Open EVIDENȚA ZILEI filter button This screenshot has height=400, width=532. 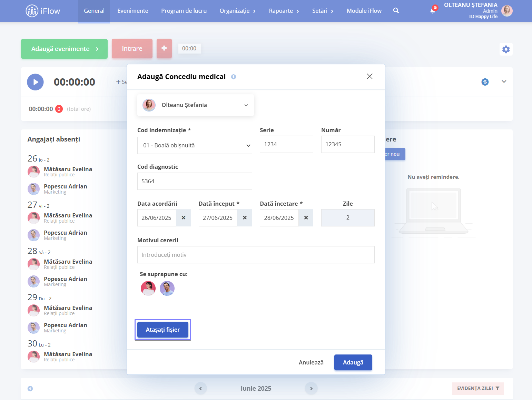point(478,389)
